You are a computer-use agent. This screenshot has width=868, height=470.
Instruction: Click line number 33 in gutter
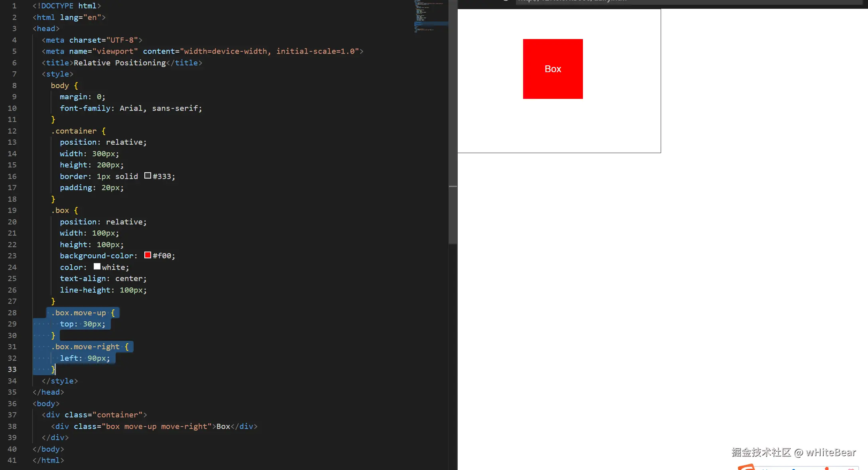pos(12,370)
